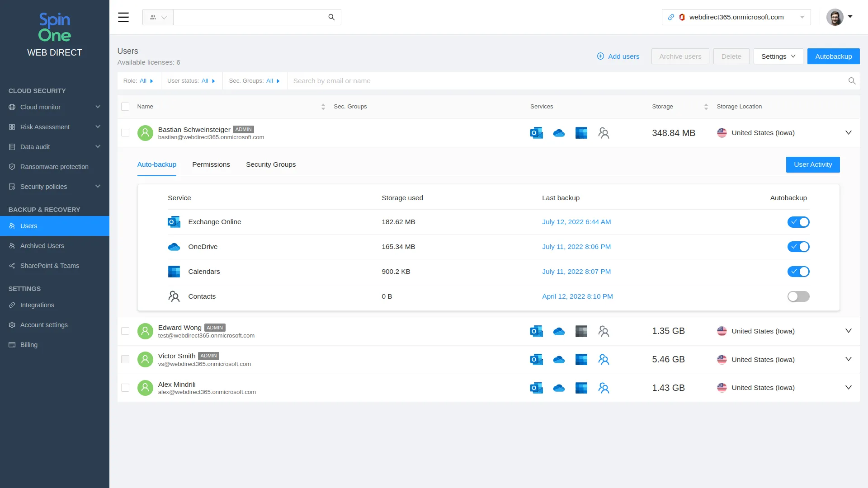Click the magnifier icon in top search box
868x488 pixels.
331,17
